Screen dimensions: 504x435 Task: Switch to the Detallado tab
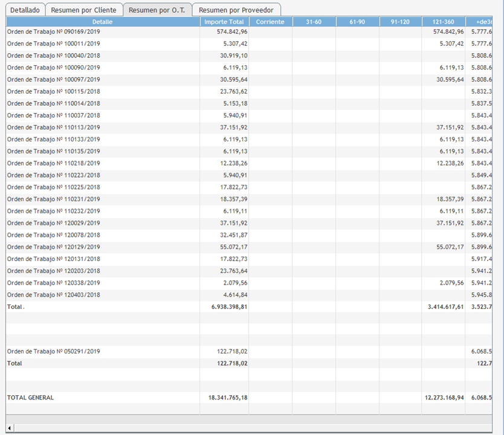tap(25, 10)
